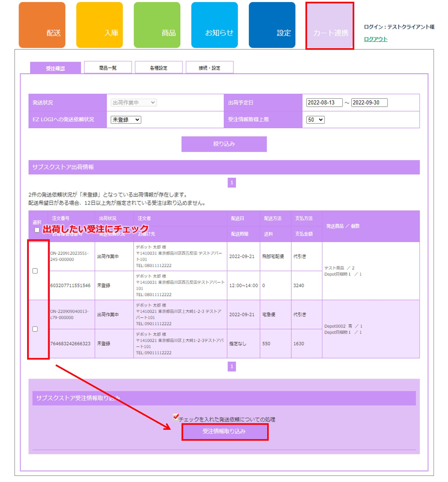
Task: Open the 配送 orange navigation tile
Action: coord(42,25)
